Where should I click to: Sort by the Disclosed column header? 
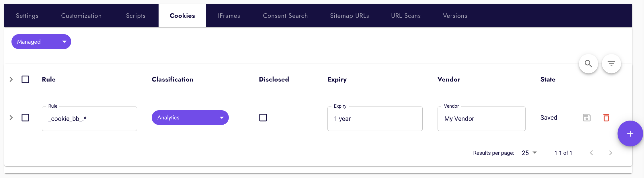274,79
